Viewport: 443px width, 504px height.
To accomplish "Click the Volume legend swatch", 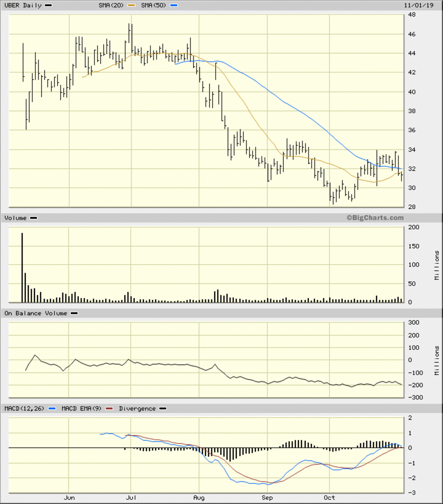I will (x=34, y=218).
